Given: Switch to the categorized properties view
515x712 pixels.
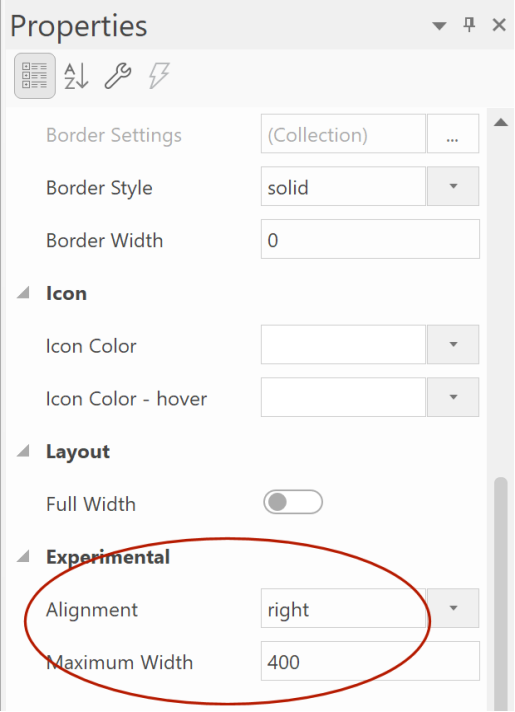Looking at the screenshot, I should click(x=35, y=76).
